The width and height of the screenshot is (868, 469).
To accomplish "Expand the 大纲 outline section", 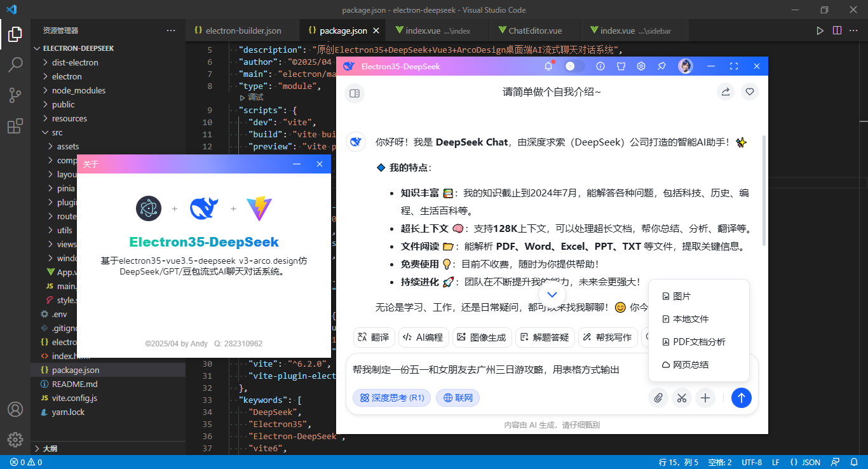I will 108,448.
